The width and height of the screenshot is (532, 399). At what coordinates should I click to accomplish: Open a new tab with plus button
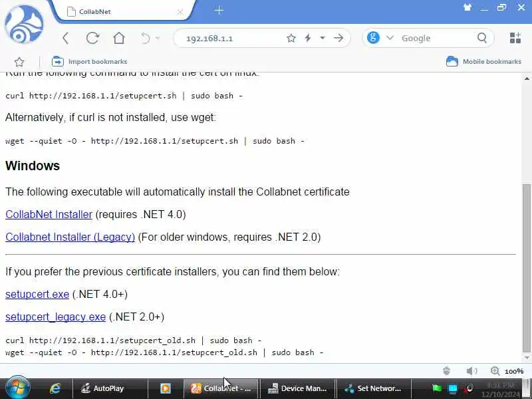coord(219,11)
